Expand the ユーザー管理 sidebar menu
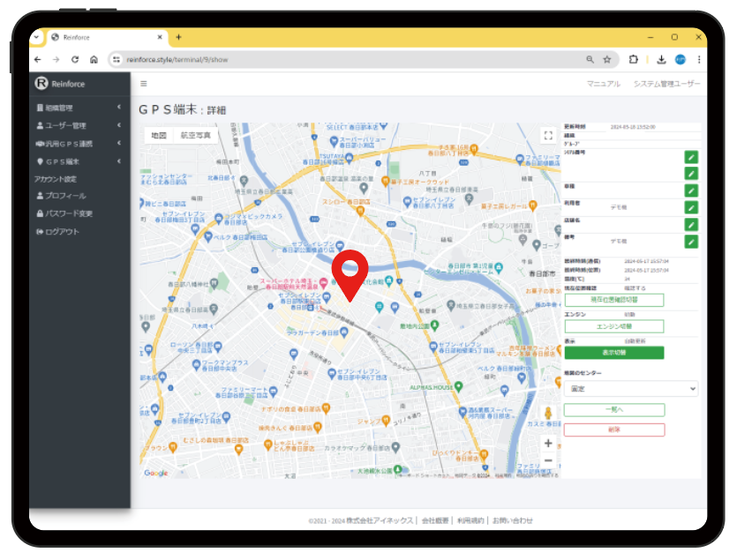737x560 pixels. click(78, 125)
